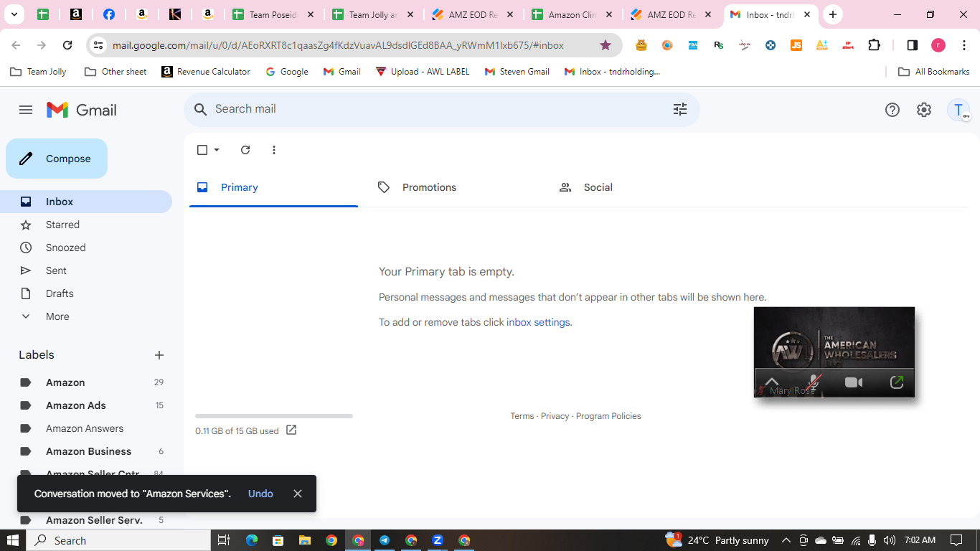Click the storage usage progress bar
Screen dimensions: 980x551
tap(274, 416)
